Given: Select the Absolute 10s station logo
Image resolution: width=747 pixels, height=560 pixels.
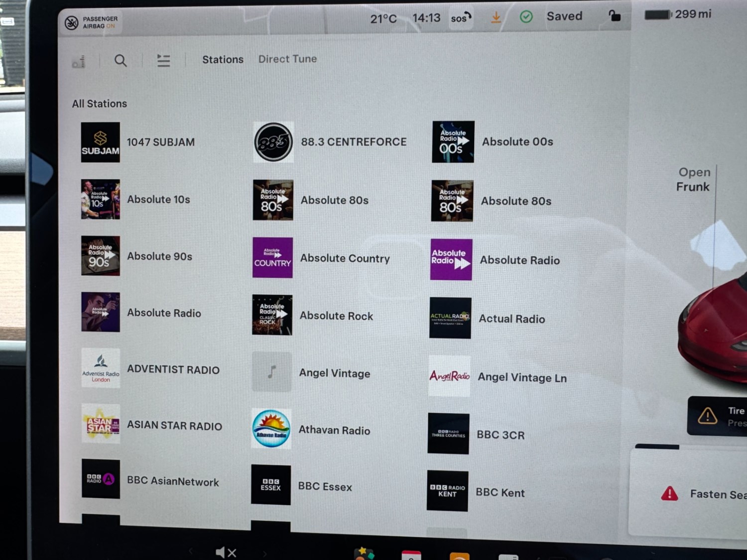Looking at the screenshot, I should click(101, 199).
